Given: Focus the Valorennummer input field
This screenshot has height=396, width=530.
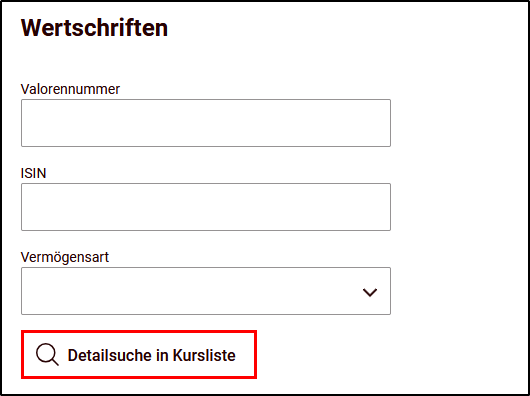Looking at the screenshot, I should click(206, 123).
